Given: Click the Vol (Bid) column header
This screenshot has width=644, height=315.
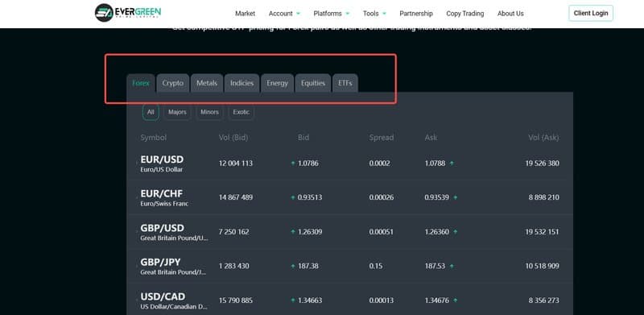Looking at the screenshot, I should [x=233, y=137].
